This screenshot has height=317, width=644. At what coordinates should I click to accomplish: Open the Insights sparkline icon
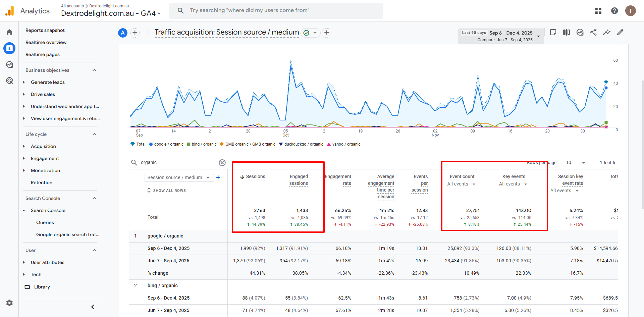coord(607,32)
